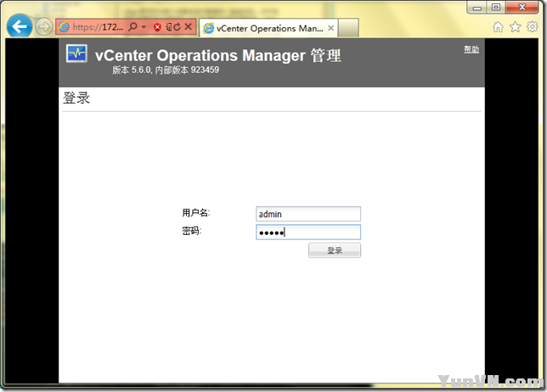Screen dimensions: 547x392
Task: Select the vCenter Operations Man... tab
Action: click(268, 28)
